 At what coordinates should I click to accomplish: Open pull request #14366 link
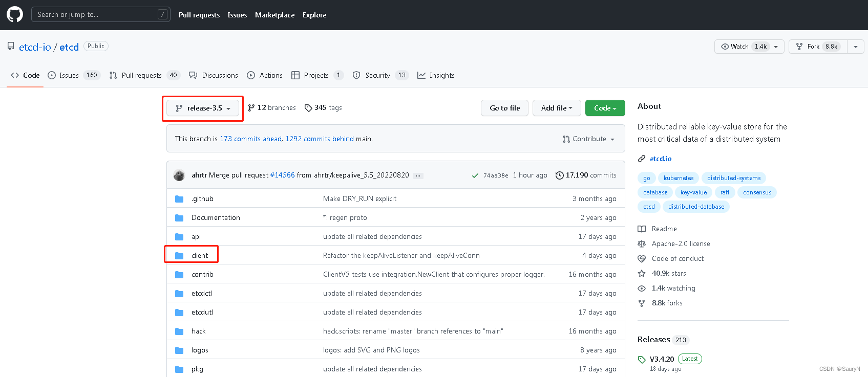point(283,175)
